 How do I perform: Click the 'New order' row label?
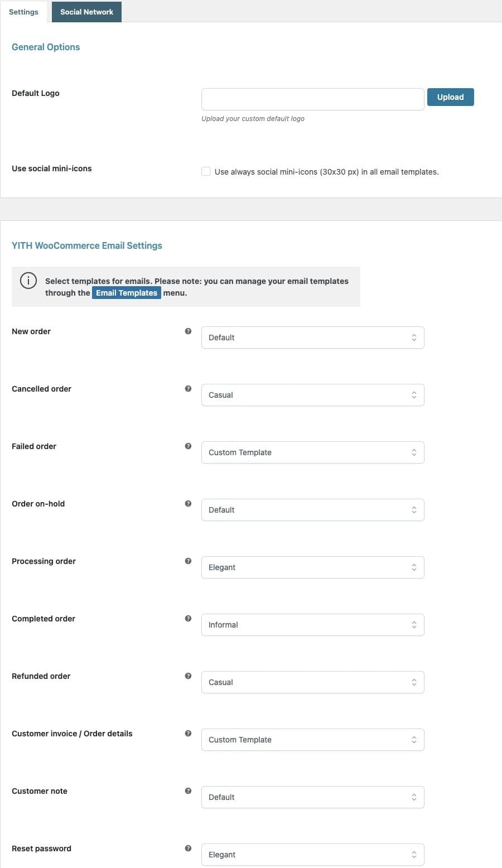tap(31, 331)
